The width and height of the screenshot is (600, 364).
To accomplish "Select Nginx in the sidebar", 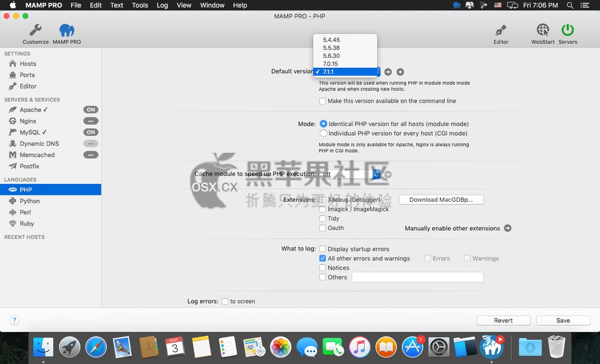I will 28,121.
